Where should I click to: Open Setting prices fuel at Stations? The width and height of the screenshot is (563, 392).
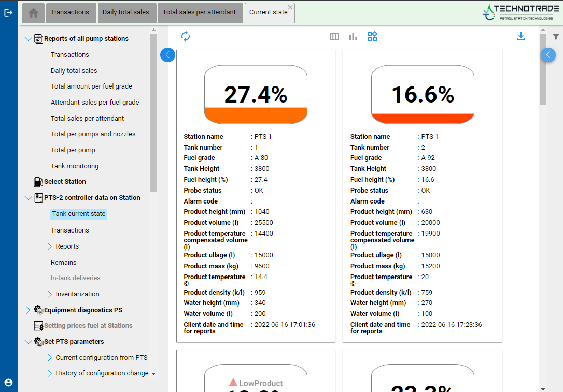(88, 326)
